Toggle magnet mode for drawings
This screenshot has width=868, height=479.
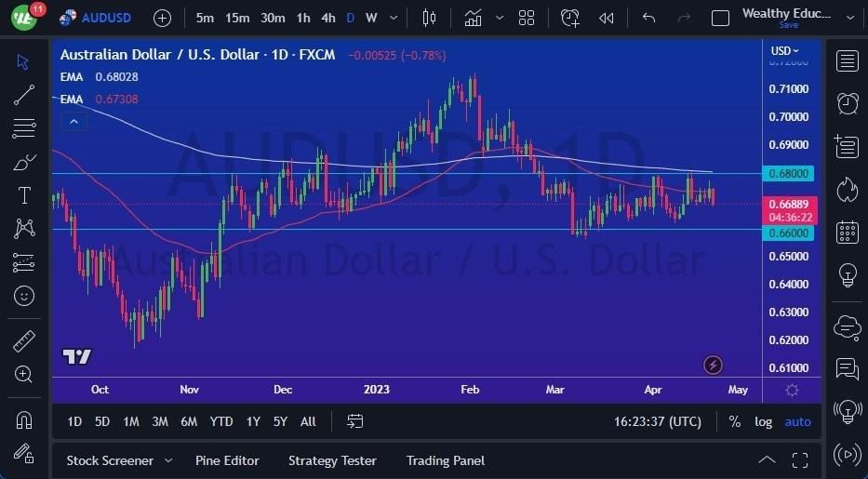pos(24,420)
